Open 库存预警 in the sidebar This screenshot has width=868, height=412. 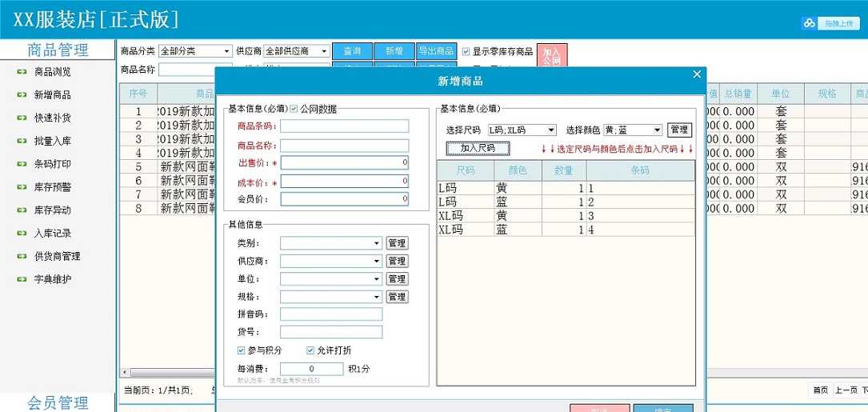(x=53, y=187)
